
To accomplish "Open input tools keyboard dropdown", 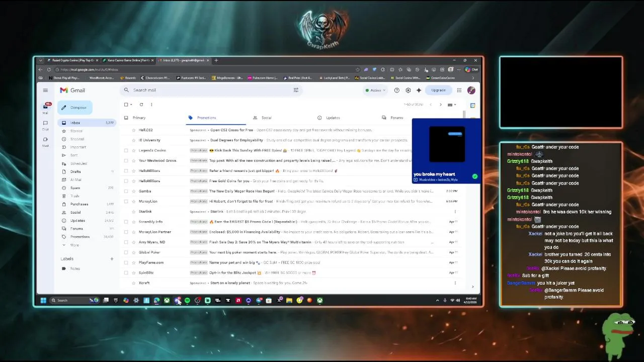I will pyautogui.click(x=452, y=105).
